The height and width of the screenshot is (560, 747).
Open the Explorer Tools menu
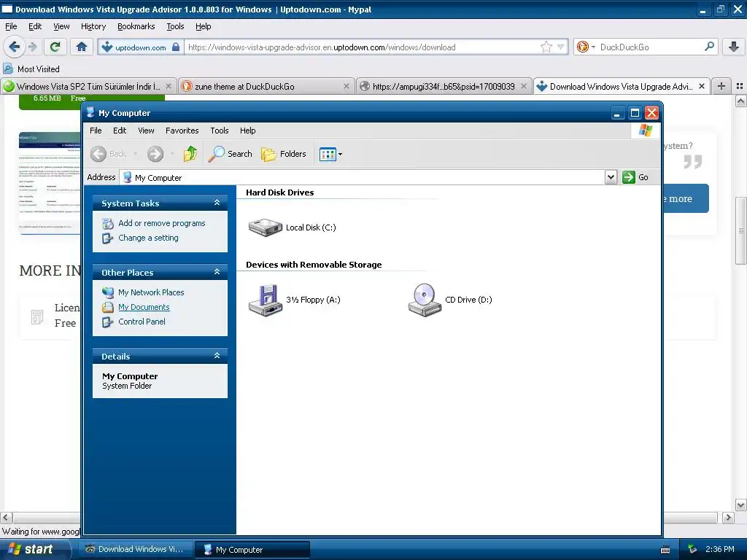tap(219, 131)
